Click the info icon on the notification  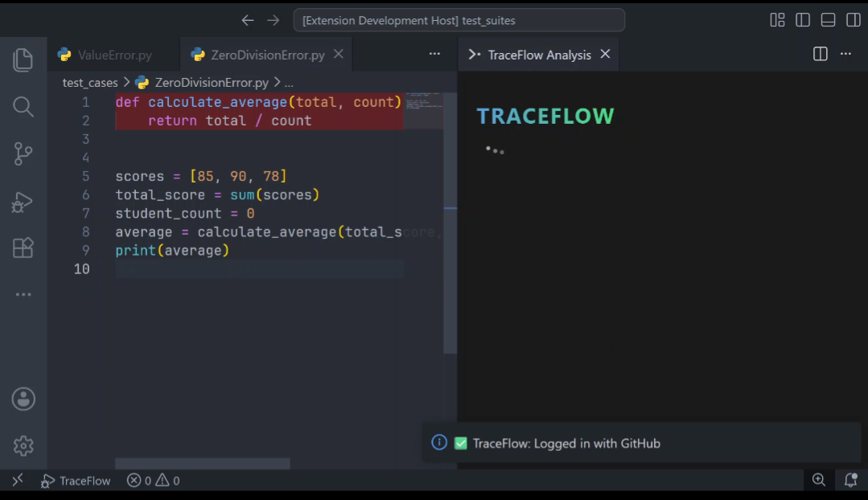click(439, 442)
